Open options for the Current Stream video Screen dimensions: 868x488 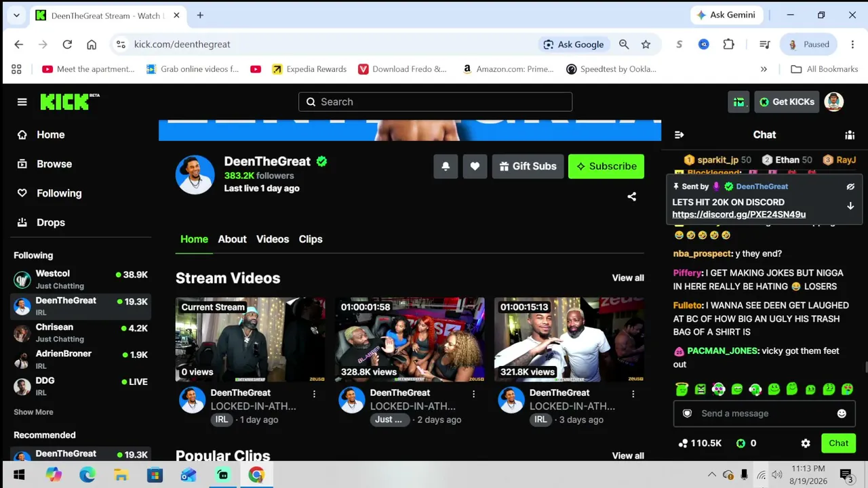[314, 393]
